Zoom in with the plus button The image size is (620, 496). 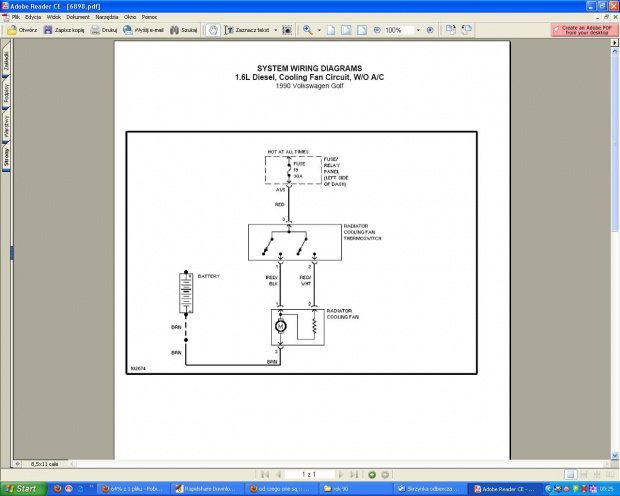click(x=430, y=30)
